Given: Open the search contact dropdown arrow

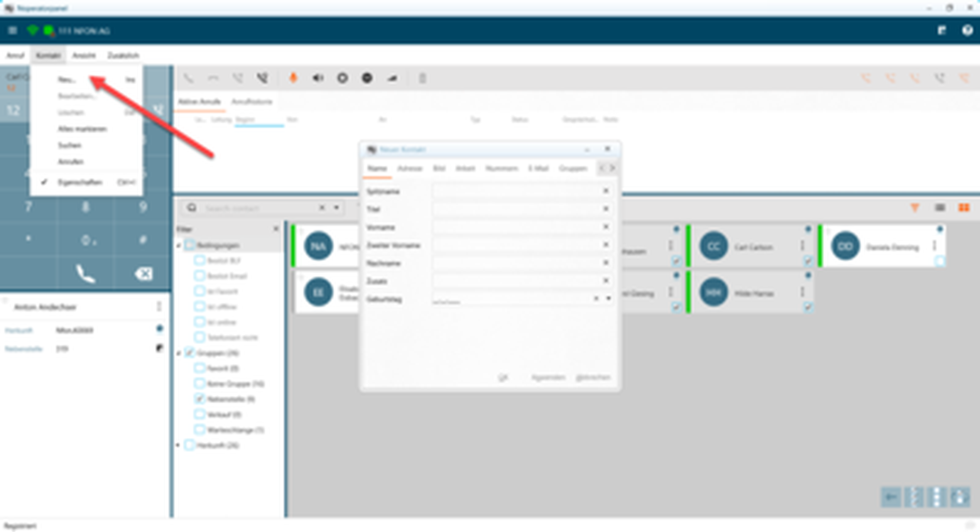Looking at the screenshot, I should pos(337,208).
